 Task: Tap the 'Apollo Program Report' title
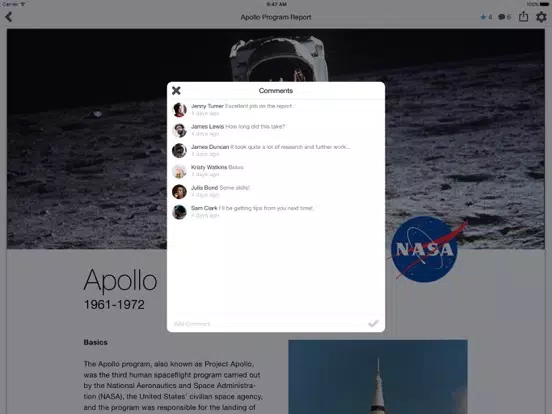[x=276, y=17]
